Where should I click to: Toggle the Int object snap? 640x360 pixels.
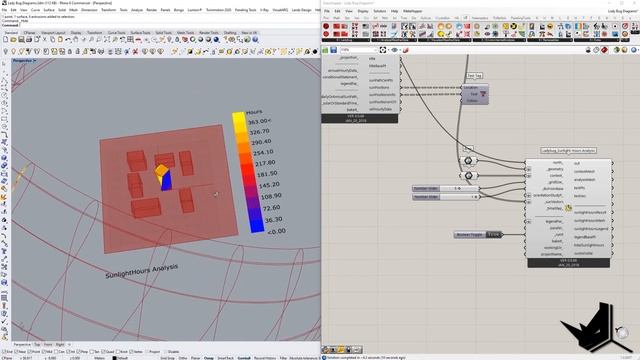[x=71, y=351]
